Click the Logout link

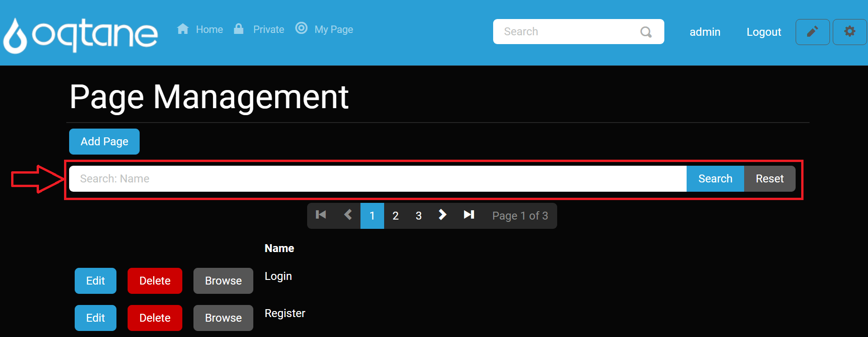tap(764, 32)
